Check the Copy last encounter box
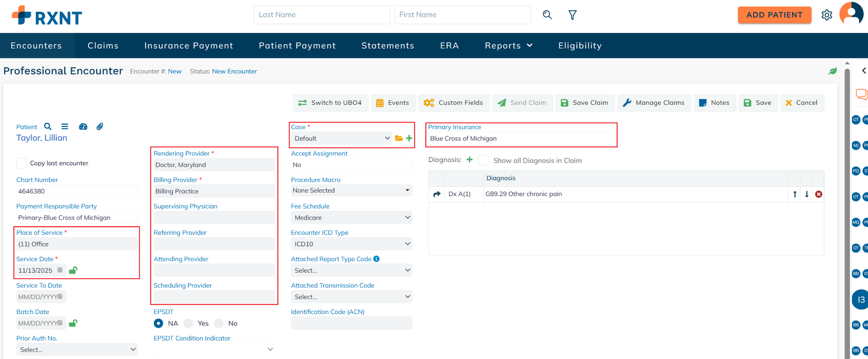Image resolution: width=868 pixels, height=359 pixels. [x=21, y=163]
